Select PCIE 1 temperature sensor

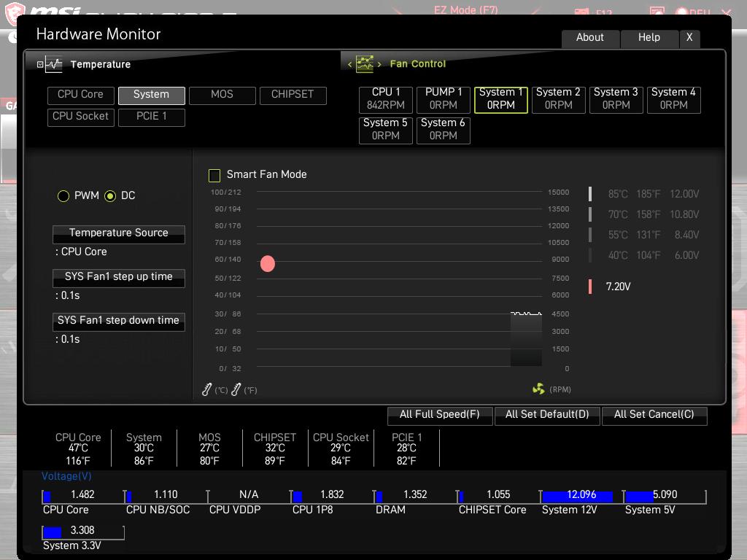(x=152, y=117)
